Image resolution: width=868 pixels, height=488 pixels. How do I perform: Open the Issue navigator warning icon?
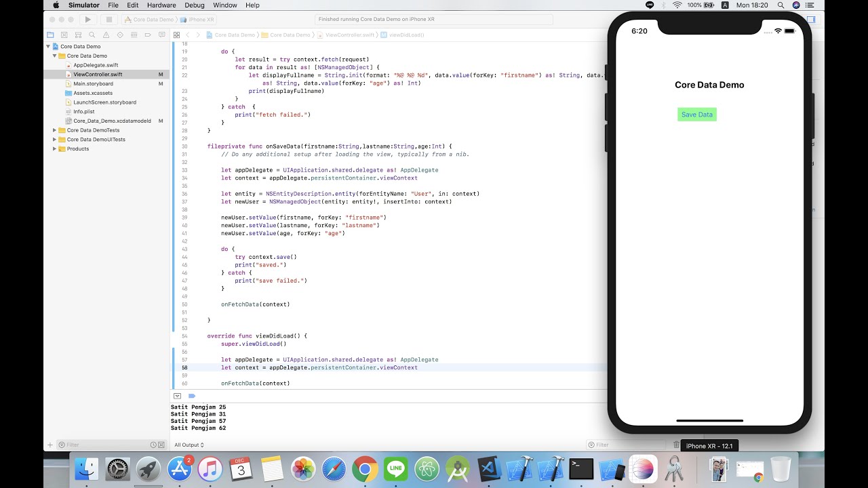[x=106, y=35]
